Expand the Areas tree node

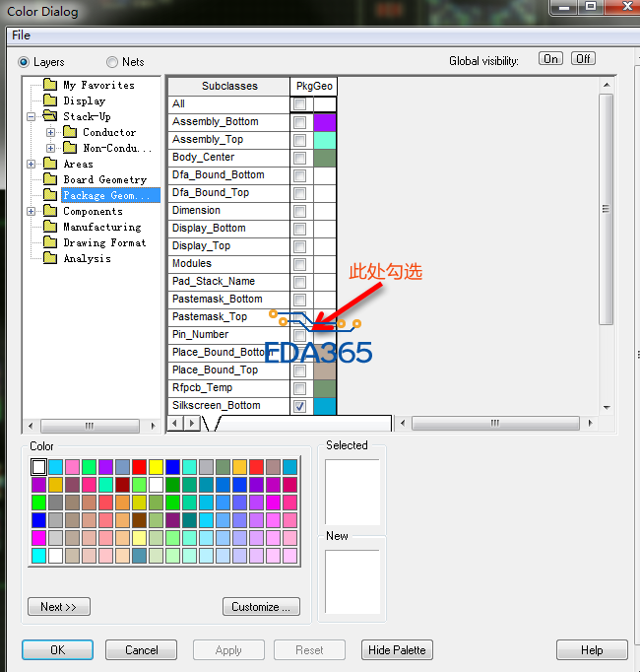pyautogui.click(x=31, y=165)
